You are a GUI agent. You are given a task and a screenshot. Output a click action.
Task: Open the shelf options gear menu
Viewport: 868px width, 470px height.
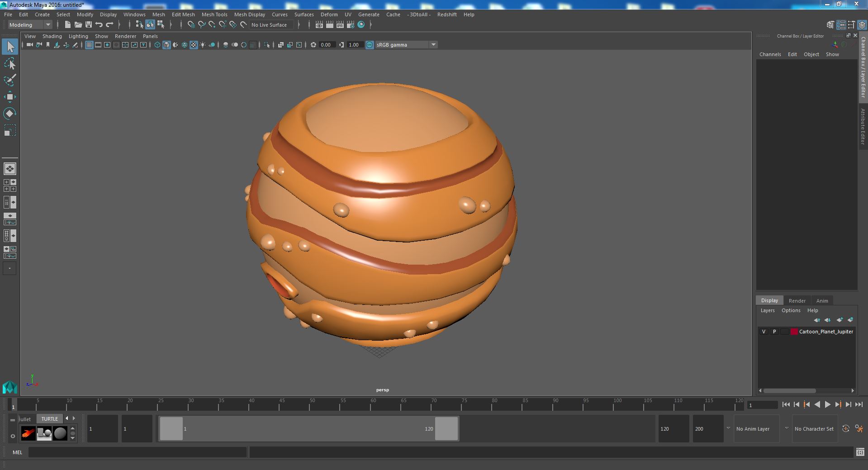pos(13,436)
